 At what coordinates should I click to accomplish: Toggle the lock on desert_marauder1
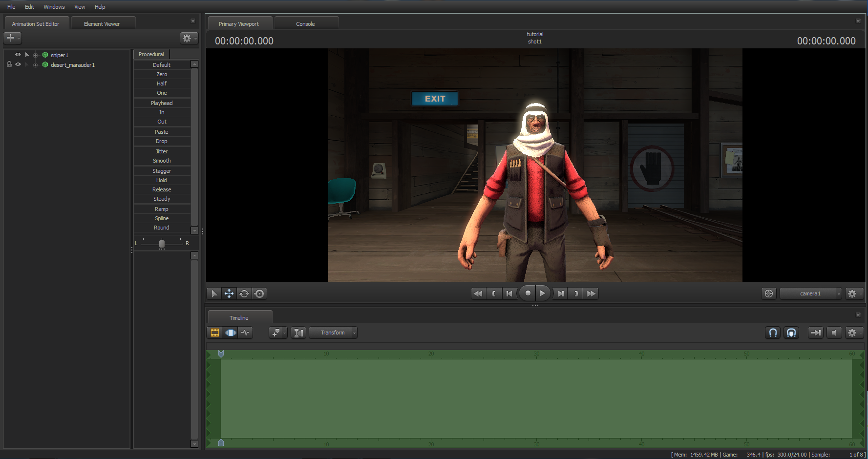9,64
